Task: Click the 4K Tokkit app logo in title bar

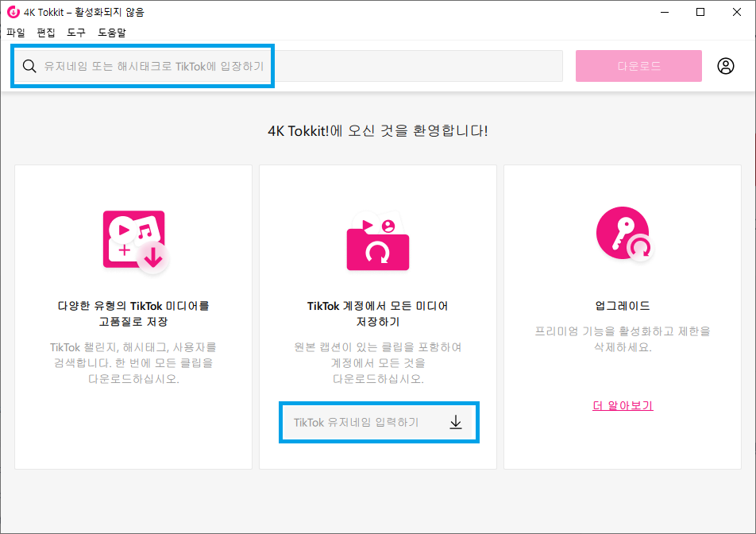Action: tap(13, 12)
